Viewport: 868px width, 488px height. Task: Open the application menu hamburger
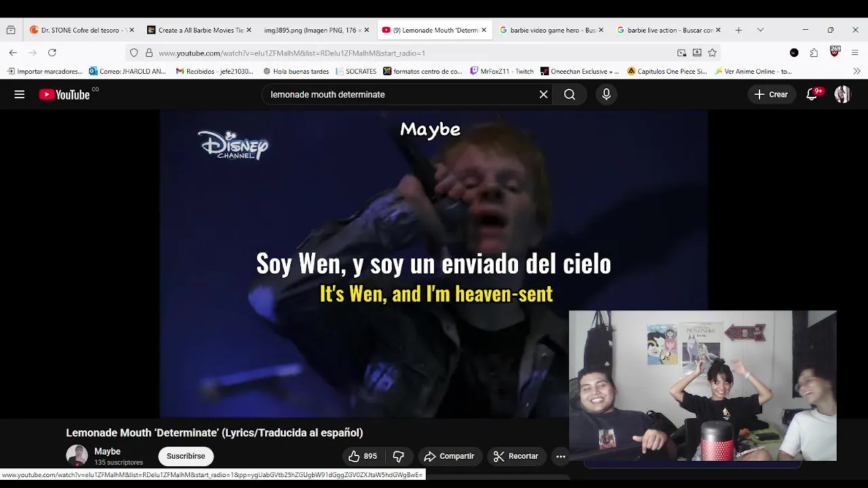click(855, 53)
